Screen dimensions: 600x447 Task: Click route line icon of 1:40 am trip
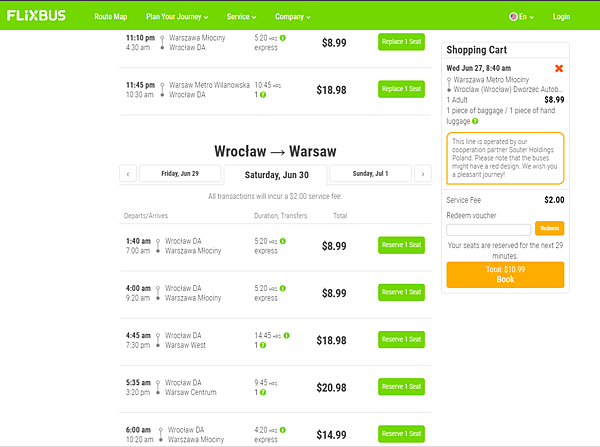pyautogui.click(x=158, y=246)
